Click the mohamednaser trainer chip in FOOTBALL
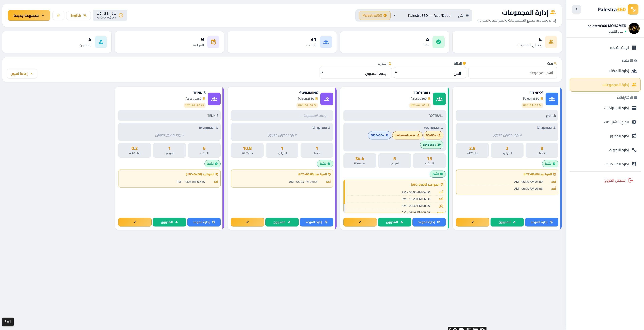 pyautogui.click(x=407, y=135)
